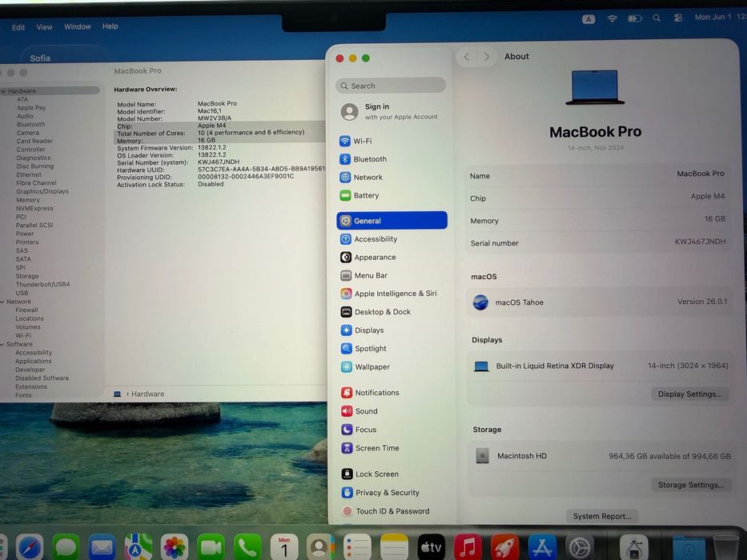Launch Apple TV from the Dock
Image resolution: width=747 pixels, height=560 pixels.
(431, 548)
